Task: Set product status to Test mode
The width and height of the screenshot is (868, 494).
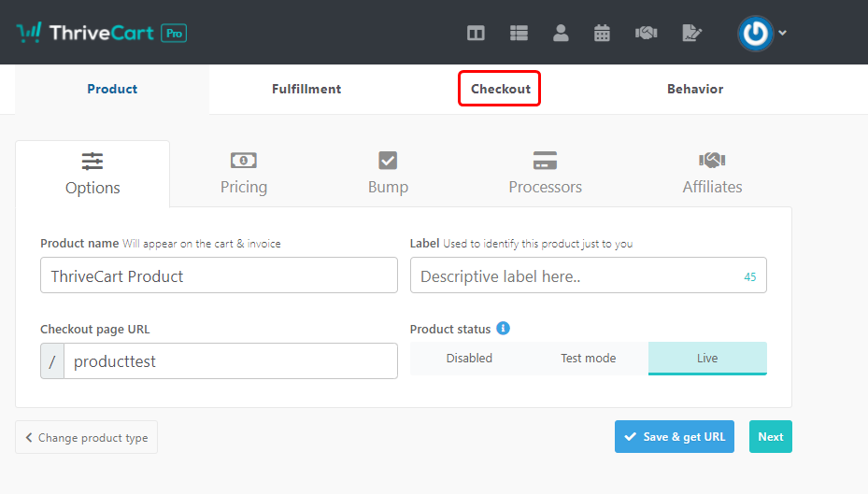Action: 588,359
